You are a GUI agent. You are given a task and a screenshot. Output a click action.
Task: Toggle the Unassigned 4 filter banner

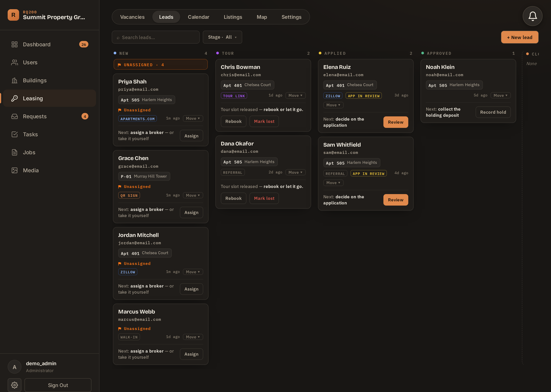pos(161,65)
